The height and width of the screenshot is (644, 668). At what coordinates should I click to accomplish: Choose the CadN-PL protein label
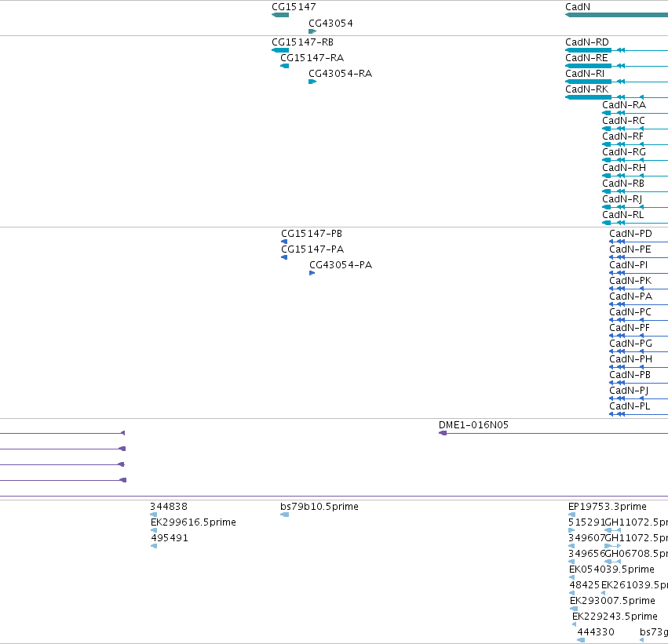[630, 406]
